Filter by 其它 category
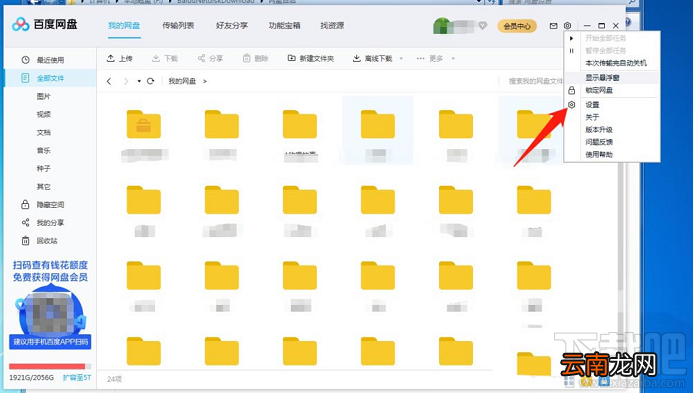The width and height of the screenshot is (694, 393). [x=43, y=187]
